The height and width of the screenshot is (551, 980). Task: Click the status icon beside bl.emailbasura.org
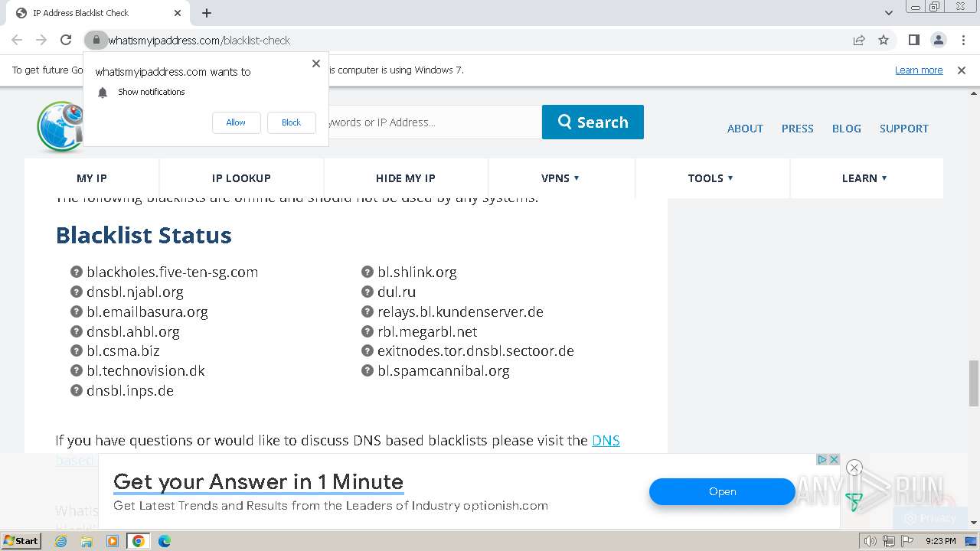77,311
